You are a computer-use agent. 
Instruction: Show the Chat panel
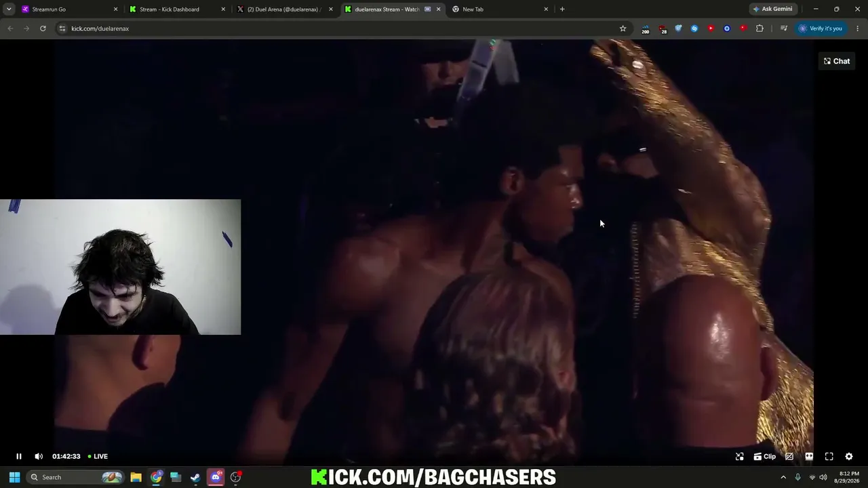[x=837, y=61]
